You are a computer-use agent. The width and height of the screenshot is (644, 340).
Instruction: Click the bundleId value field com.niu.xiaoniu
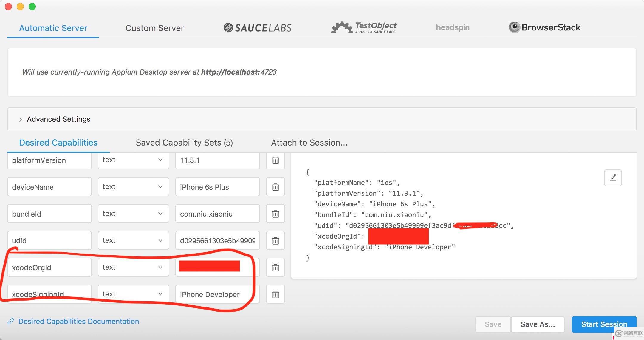pos(217,214)
